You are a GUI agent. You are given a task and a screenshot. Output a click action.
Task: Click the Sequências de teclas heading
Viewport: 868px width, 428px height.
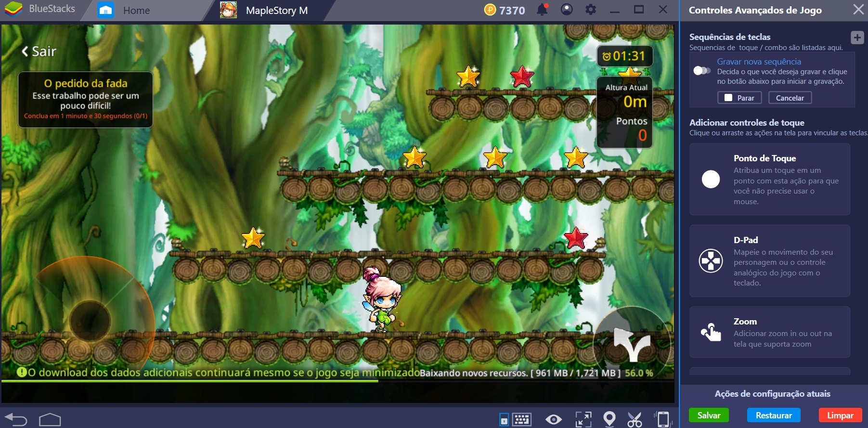pos(730,37)
